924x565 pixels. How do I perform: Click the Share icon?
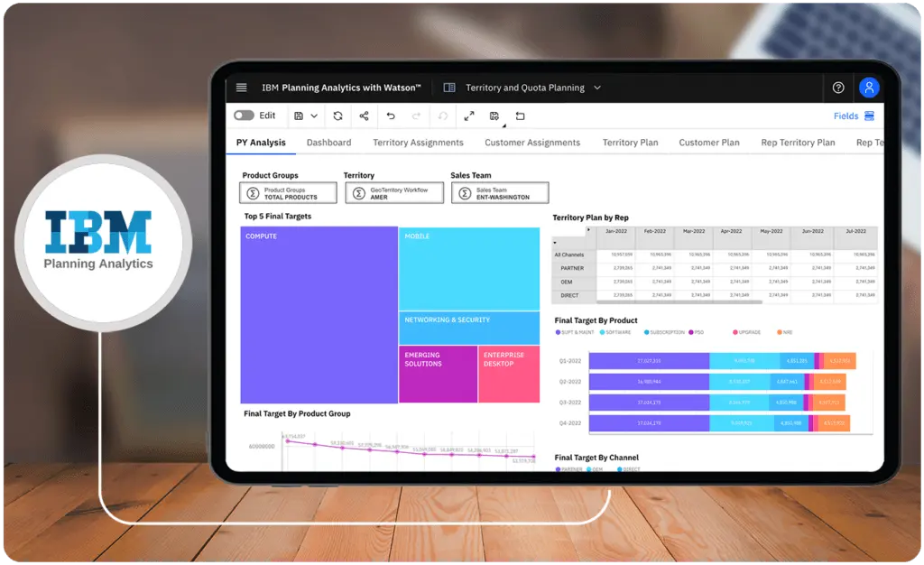click(x=365, y=116)
